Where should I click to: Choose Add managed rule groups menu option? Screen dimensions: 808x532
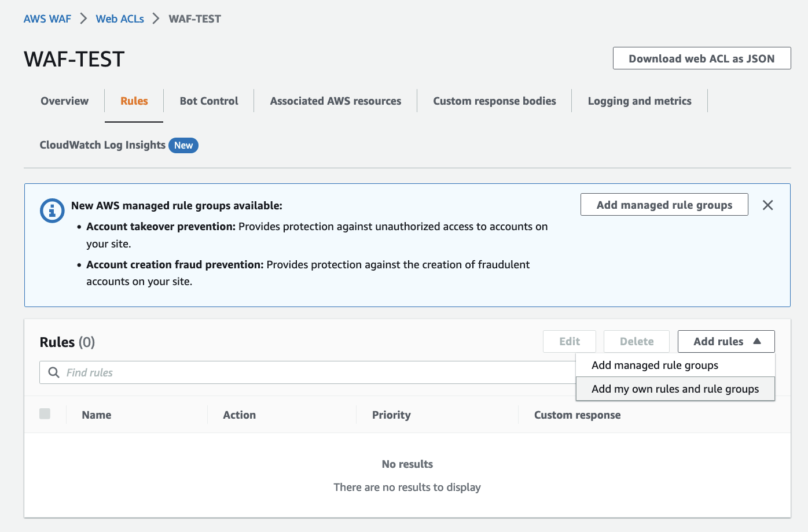(655, 365)
